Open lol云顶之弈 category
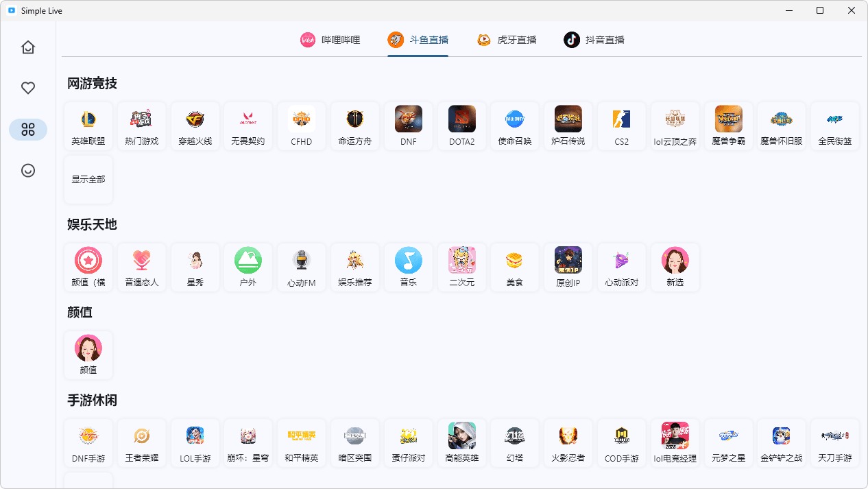 pos(675,127)
